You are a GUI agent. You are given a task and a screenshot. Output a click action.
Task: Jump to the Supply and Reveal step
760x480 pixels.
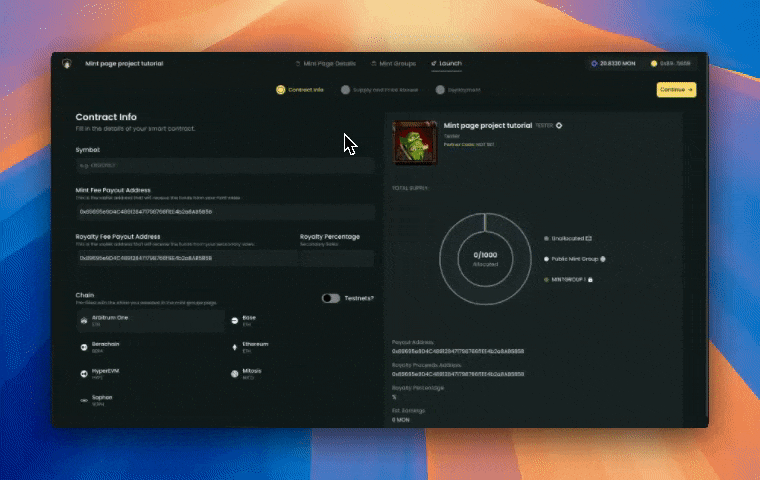tap(380, 90)
